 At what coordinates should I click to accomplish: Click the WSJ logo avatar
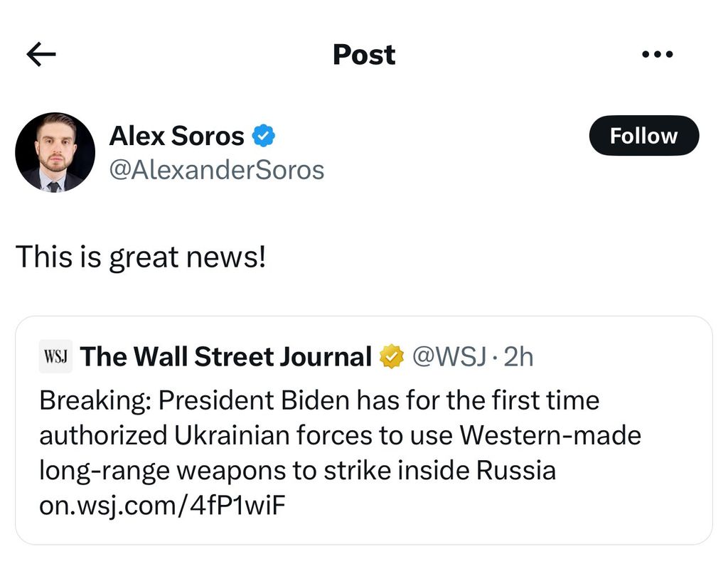[55, 357]
